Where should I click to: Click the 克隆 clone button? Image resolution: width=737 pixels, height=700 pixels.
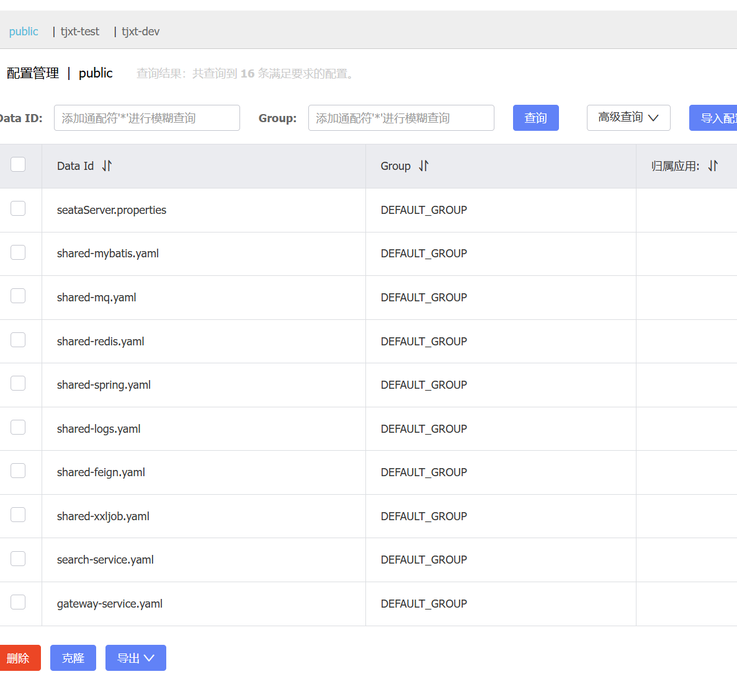pos(73,658)
